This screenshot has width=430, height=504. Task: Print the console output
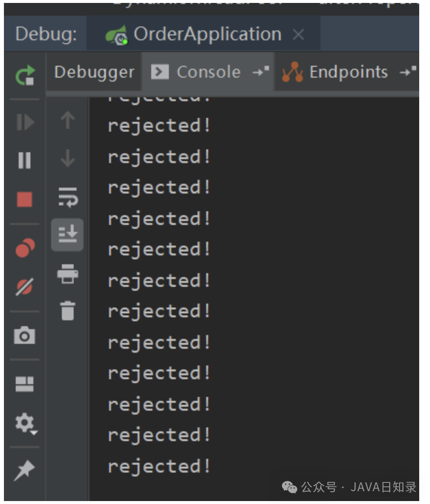pyautogui.click(x=67, y=273)
